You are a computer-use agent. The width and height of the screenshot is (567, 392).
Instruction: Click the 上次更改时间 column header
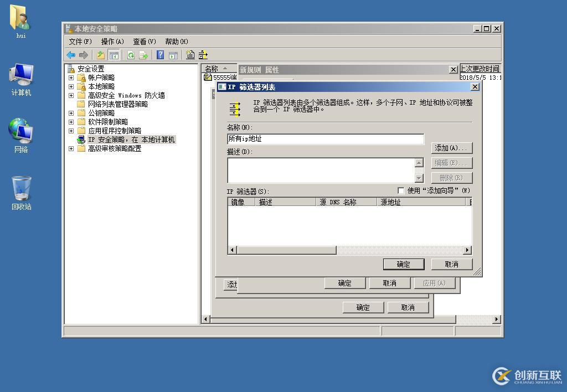tap(480, 69)
